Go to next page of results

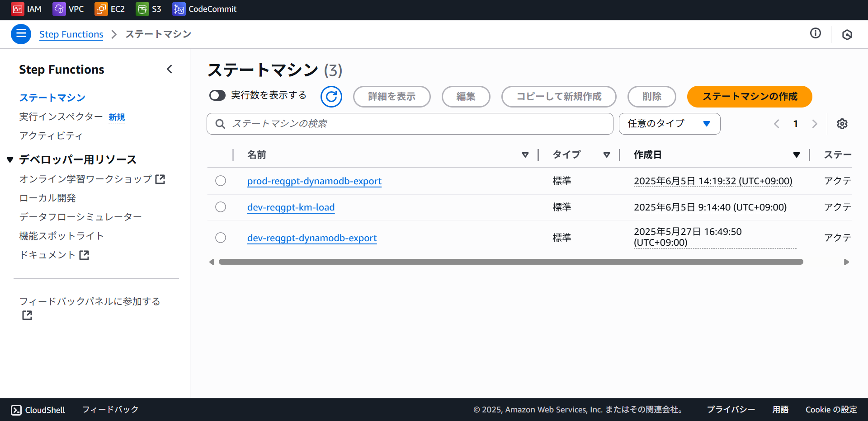click(x=815, y=124)
